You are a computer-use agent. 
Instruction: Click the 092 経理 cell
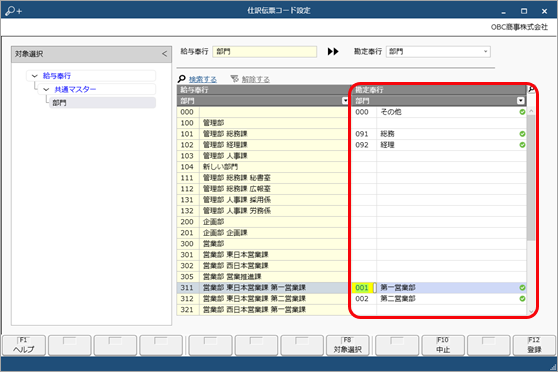click(439, 145)
